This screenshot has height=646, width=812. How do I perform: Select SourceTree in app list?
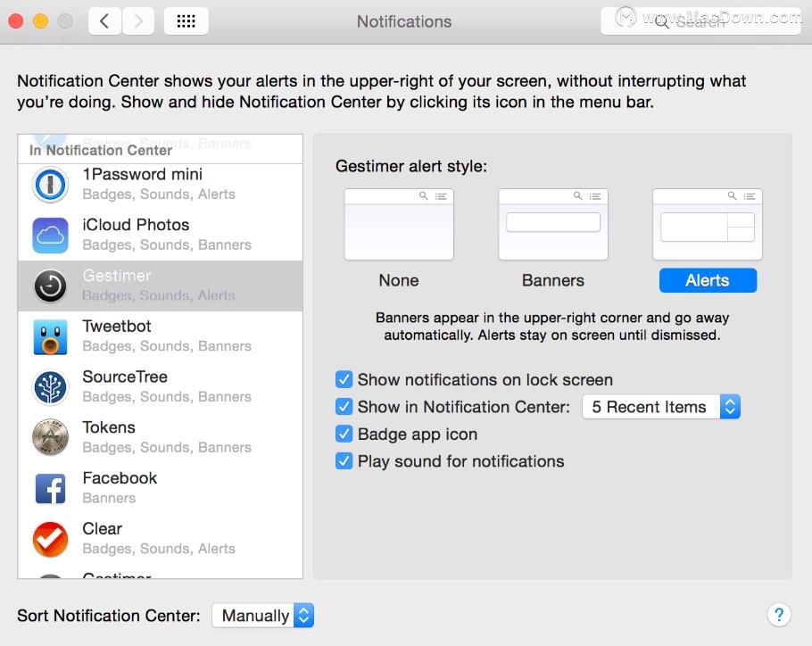tap(160, 387)
